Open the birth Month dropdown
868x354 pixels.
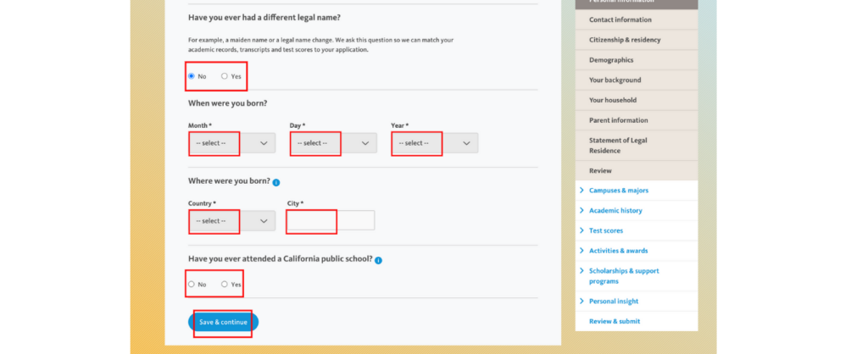[231, 143]
